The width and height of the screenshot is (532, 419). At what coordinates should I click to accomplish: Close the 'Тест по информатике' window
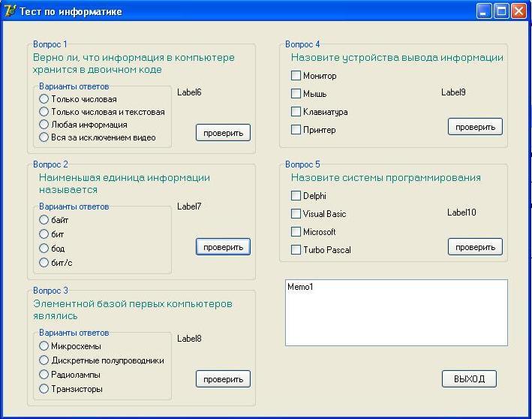click(x=518, y=11)
